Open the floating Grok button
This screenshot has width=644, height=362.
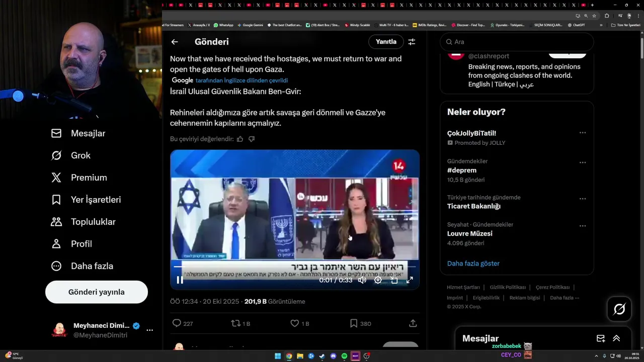[x=619, y=309]
